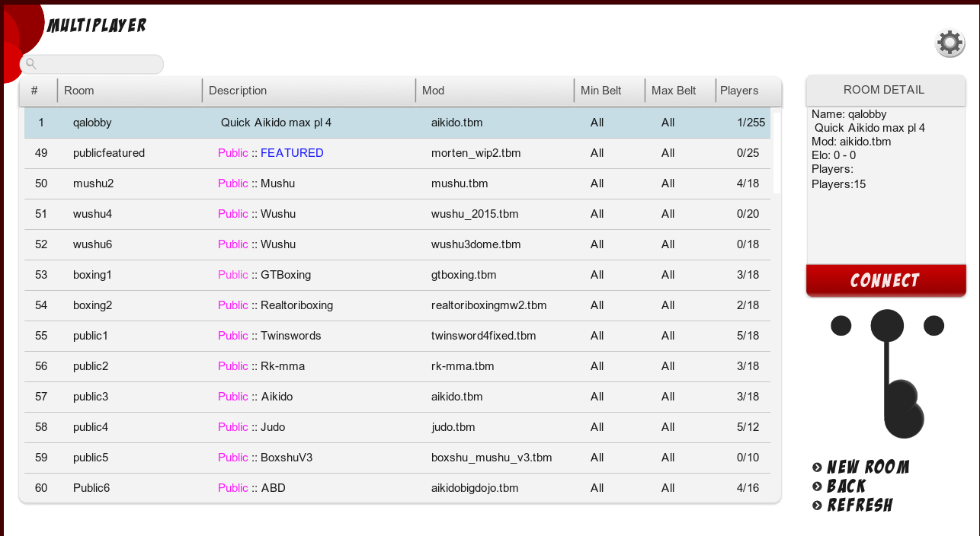Click mod name wushu_2015.tbm

(x=475, y=214)
